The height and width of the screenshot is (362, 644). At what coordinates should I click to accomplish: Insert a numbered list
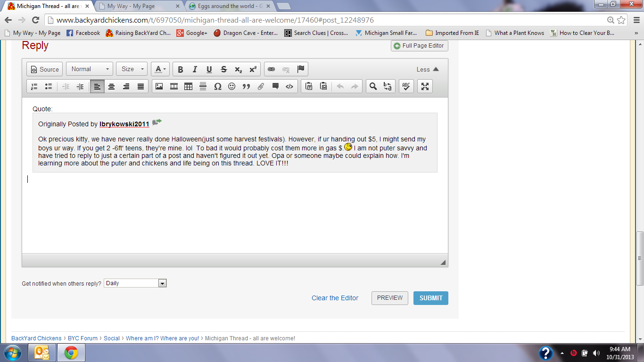click(34, 86)
